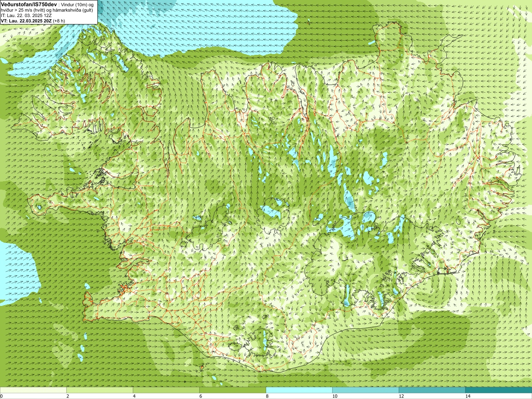This screenshot has width=532, height=399.
Task: Click the legend tick label "6"
Action: pos(201,396)
